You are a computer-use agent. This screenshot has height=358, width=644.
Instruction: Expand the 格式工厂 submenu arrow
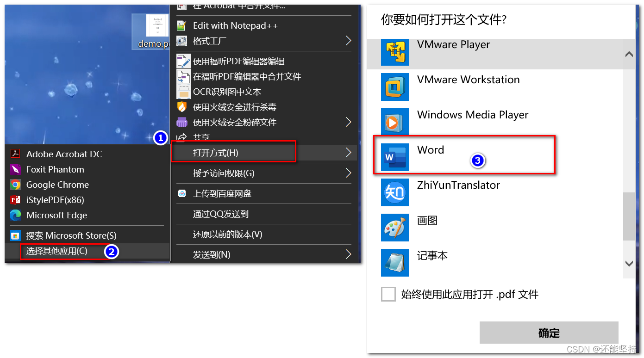pos(348,41)
